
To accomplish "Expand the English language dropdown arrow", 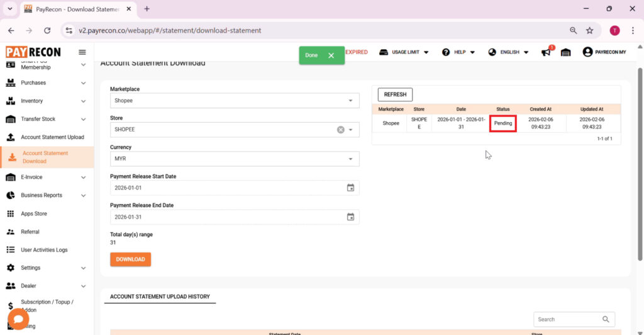I will [526, 52].
